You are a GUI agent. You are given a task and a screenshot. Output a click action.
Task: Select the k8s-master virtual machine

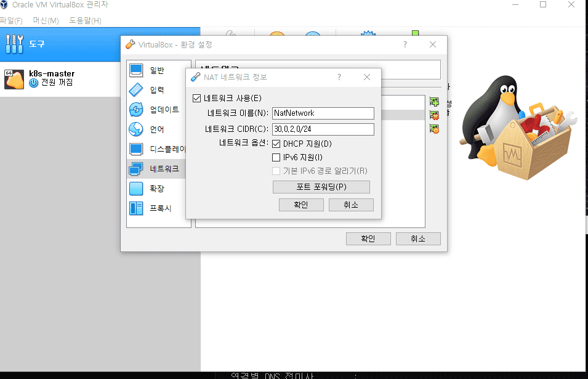coord(60,79)
